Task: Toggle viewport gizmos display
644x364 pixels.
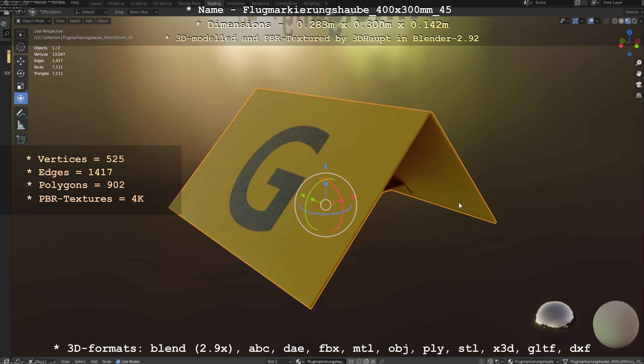Action: click(575, 21)
